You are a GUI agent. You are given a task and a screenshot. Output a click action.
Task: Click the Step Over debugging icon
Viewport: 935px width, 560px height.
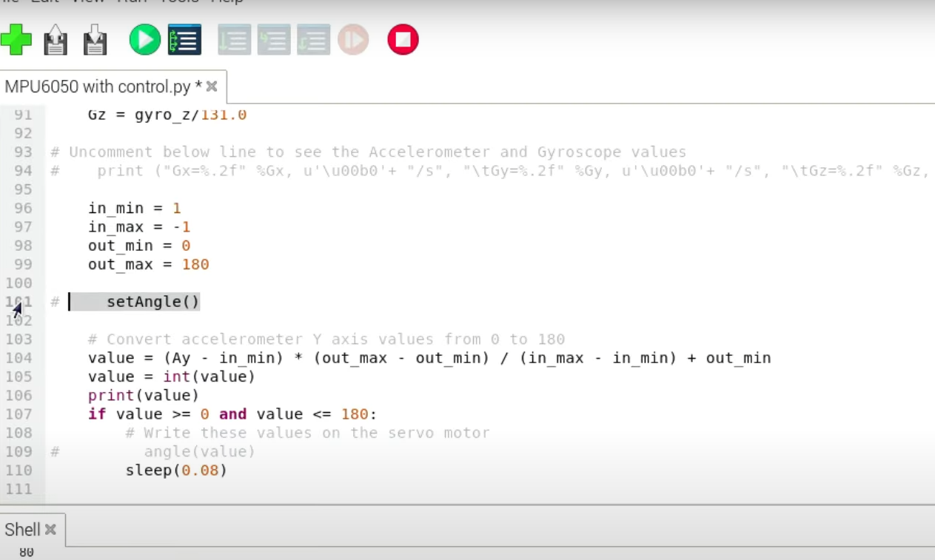(x=235, y=39)
